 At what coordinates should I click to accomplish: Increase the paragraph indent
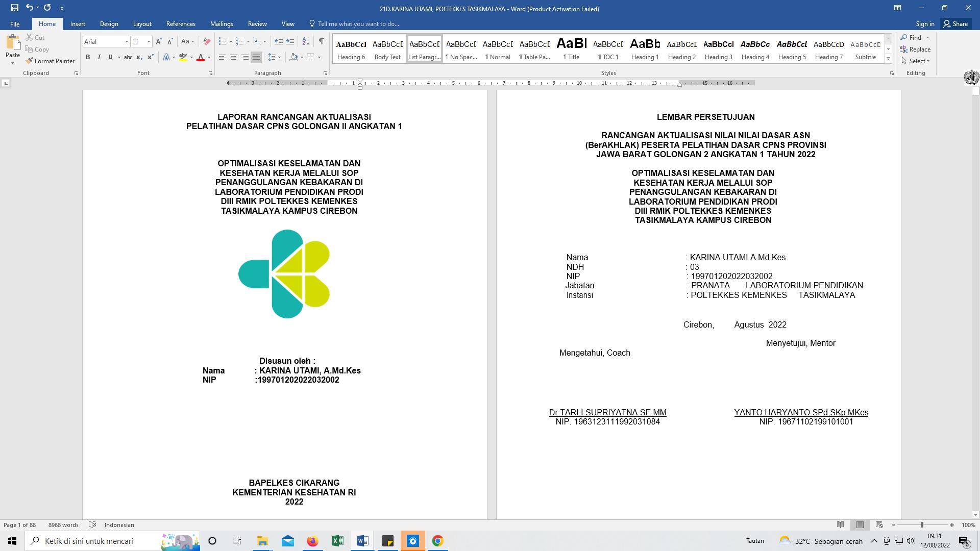tap(290, 41)
